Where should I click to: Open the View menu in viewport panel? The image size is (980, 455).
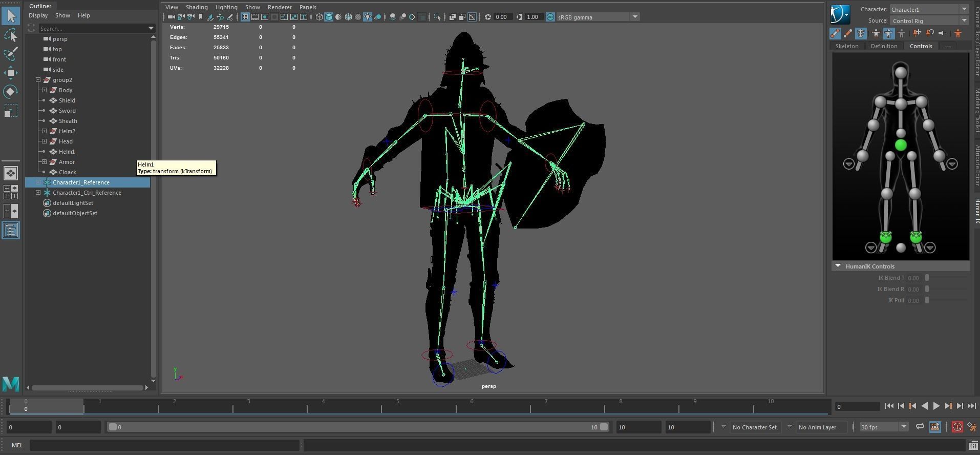(172, 7)
